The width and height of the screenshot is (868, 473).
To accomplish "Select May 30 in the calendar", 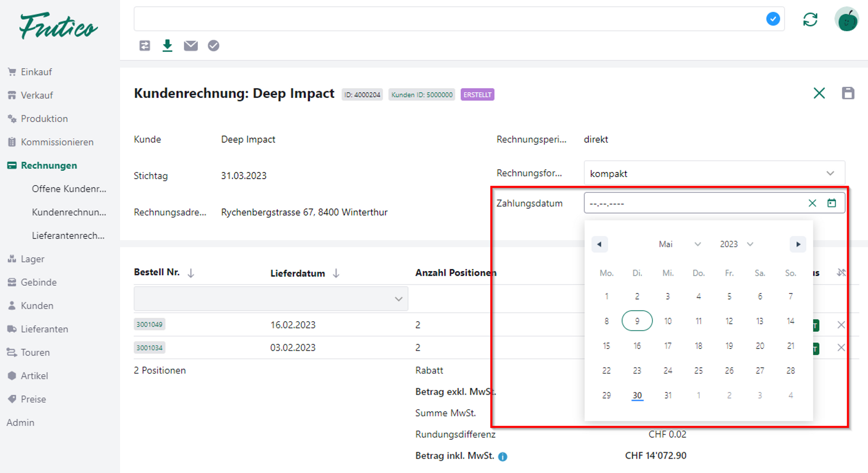I will 637,395.
